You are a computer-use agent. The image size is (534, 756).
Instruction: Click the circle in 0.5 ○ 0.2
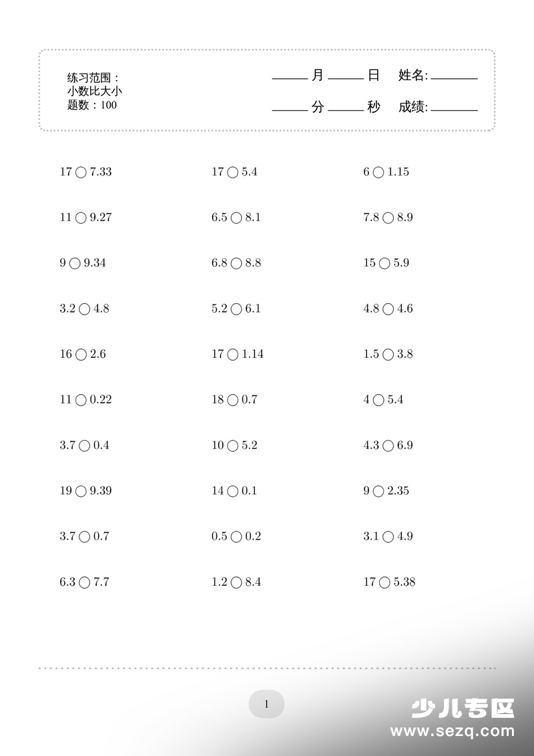(236, 537)
